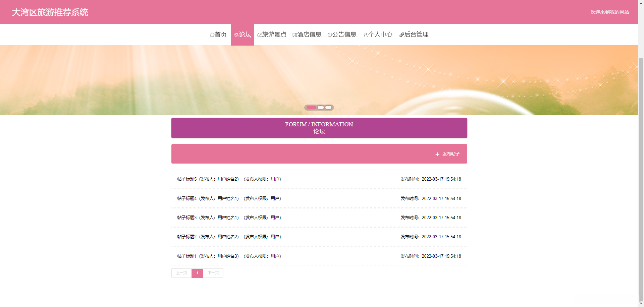
Task: Click the 发布帖子 button text
Action: 451,154
